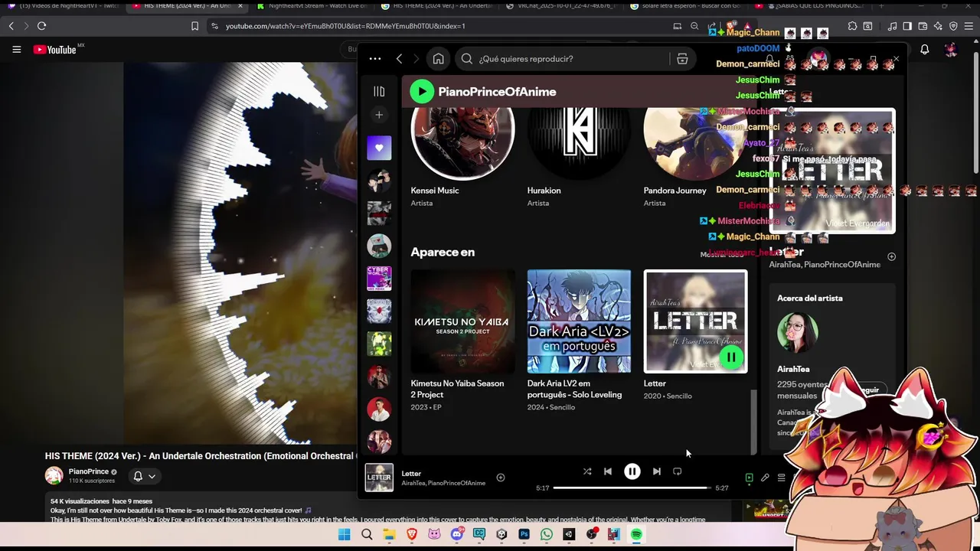The width and height of the screenshot is (980, 551).
Task: Click 'AirahTea, PianoPrinceOfAnime' in player bar
Action: (x=443, y=484)
